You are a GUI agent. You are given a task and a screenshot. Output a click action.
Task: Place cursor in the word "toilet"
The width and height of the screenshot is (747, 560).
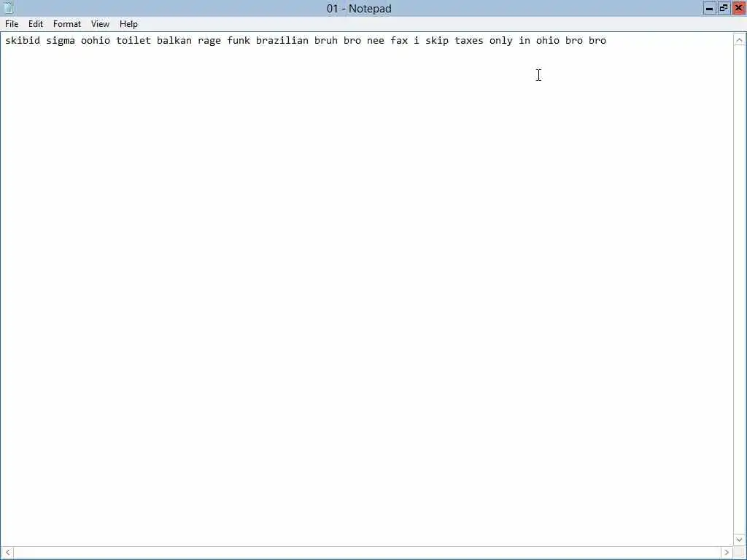[133, 41]
